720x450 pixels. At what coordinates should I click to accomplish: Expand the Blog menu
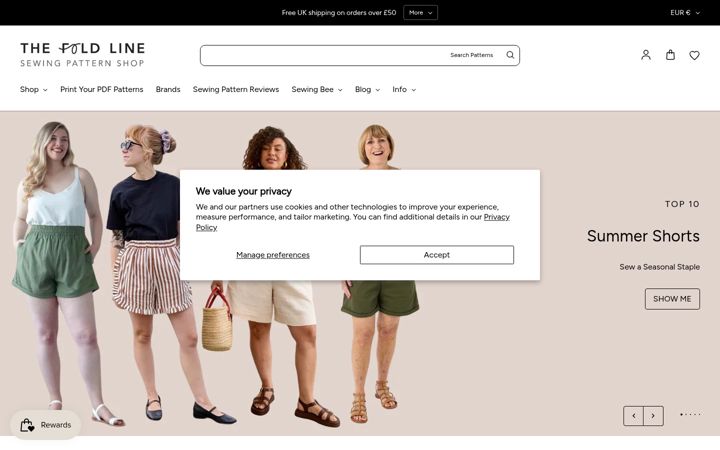coord(367,90)
